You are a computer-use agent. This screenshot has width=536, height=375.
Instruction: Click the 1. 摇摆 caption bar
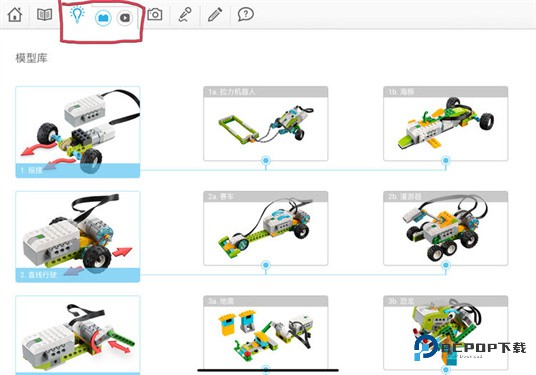tap(78, 171)
